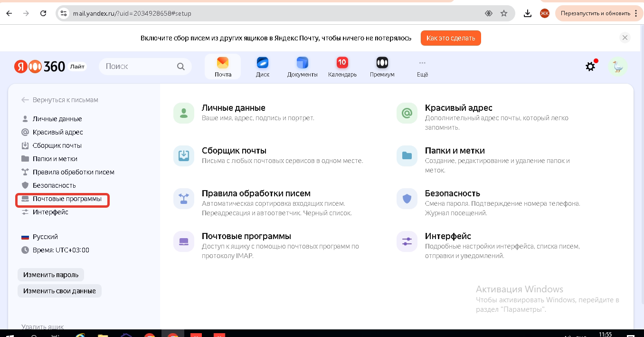Open the goose profile avatar
644x337 pixels.
[x=618, y=67]
